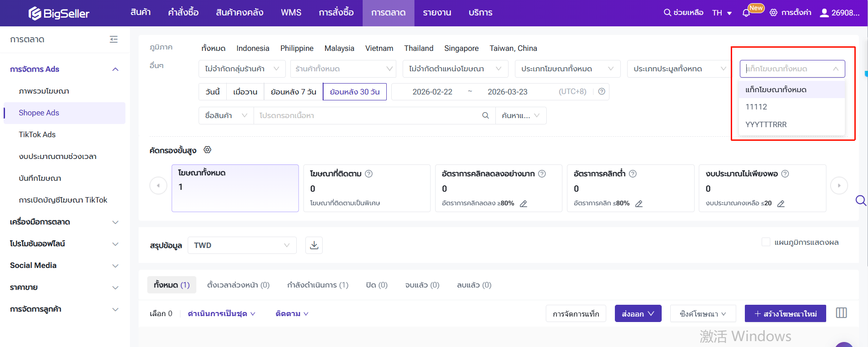This screenshot has width=868, height=347.
Task: Switch to the running ads (1) tab
Action: pos(318,285)
